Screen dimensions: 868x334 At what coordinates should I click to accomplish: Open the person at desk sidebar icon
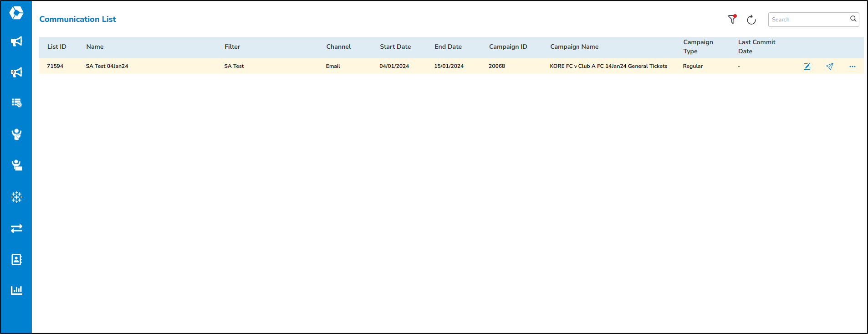(x=16, y=165)
